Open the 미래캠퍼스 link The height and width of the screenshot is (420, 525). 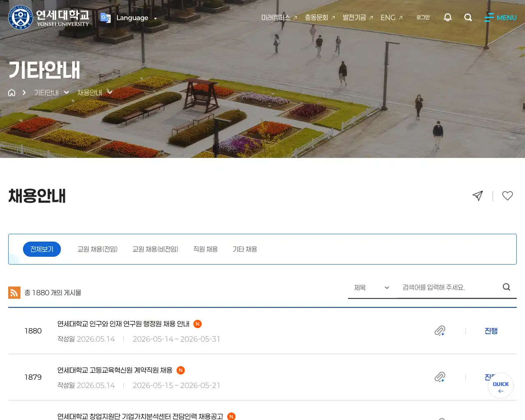tap(279, 18)
